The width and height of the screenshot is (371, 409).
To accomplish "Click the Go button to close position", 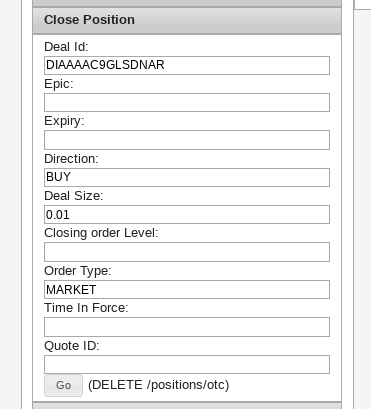I will tap(63, 385).
